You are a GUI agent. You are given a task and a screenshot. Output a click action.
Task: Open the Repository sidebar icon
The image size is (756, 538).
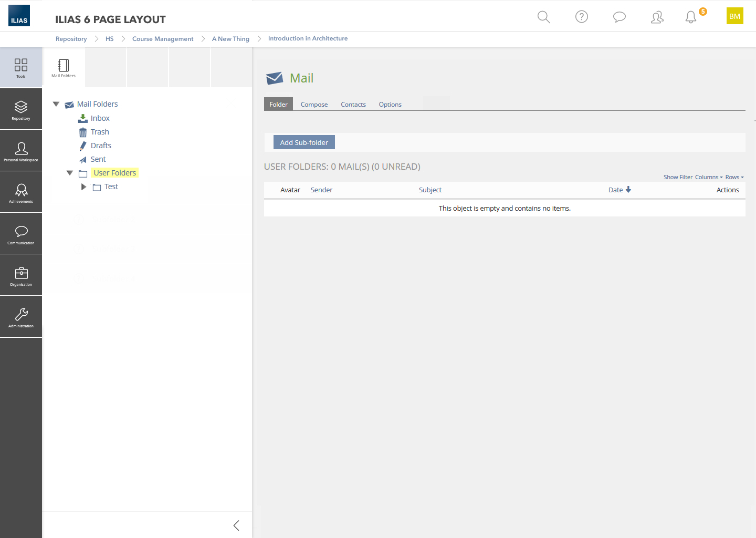point(21,109)
